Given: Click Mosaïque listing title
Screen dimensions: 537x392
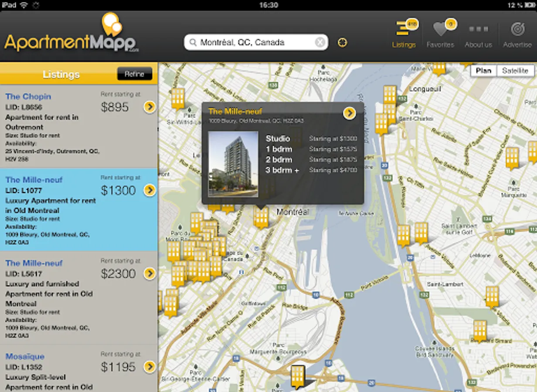Looking at the screenshot, I should pos(25,356).
